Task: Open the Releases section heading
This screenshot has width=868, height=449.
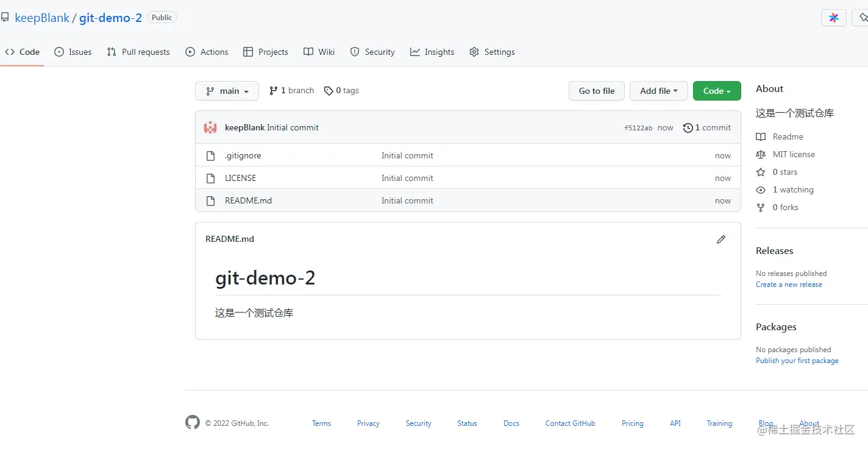Action: pos(774,251)
